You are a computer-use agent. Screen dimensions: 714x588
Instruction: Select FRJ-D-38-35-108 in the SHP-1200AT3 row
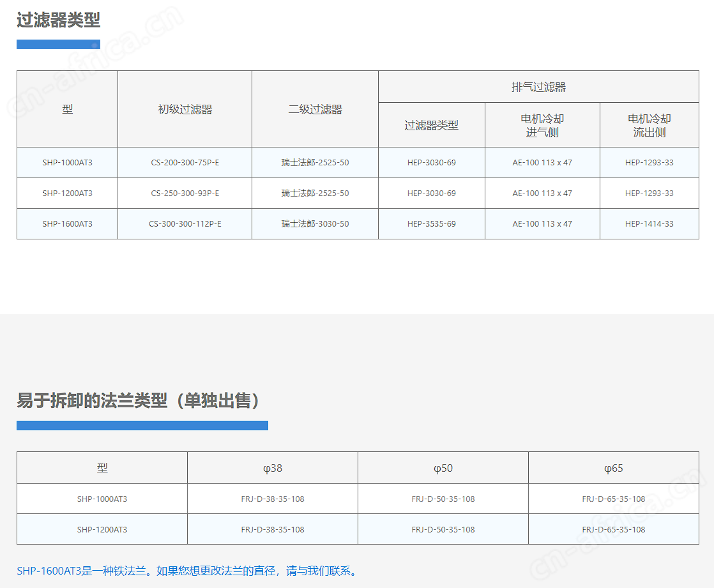pyautogui.click(x=273, y=529)
